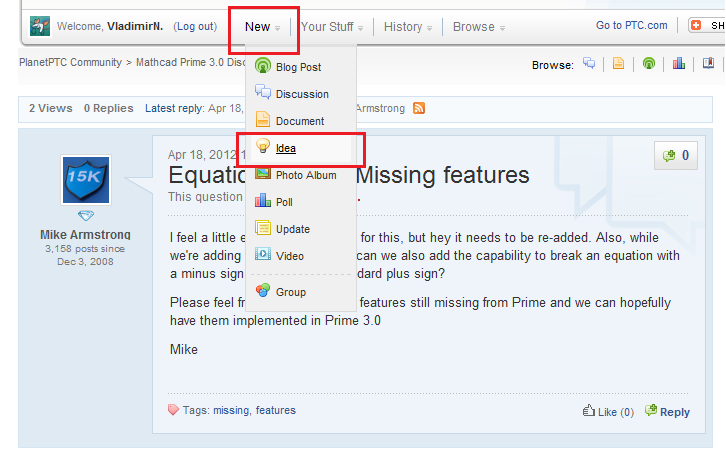Viewport: 726px width, 455px height.
Task: Click the Log out link
Action: [x=195, y=26]
